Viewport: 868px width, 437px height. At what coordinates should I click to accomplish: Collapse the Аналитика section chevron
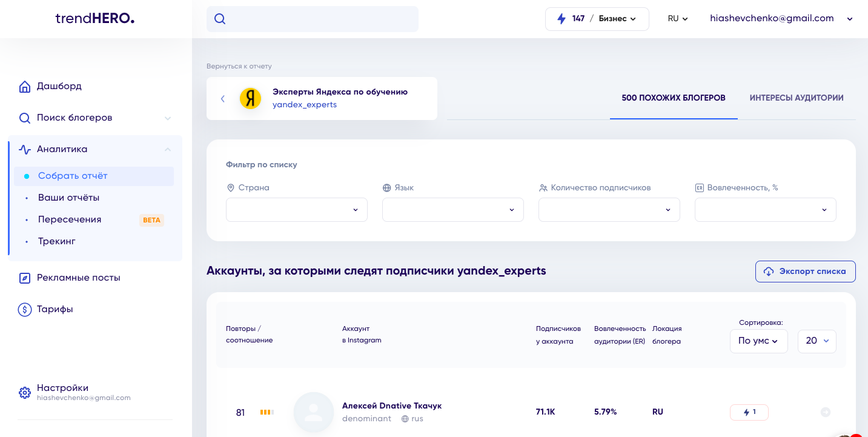click(168, 149)
